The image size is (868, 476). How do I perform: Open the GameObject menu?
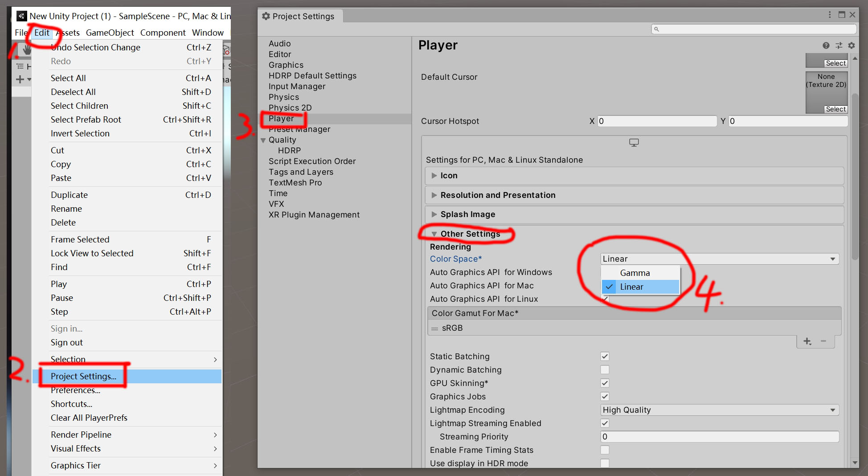click(110, 33)
